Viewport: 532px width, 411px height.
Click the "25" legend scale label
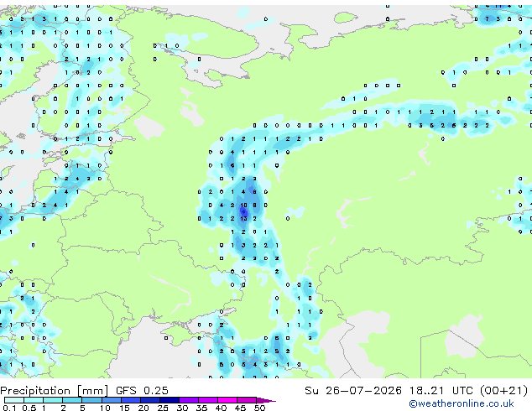(x=163, y=408)
